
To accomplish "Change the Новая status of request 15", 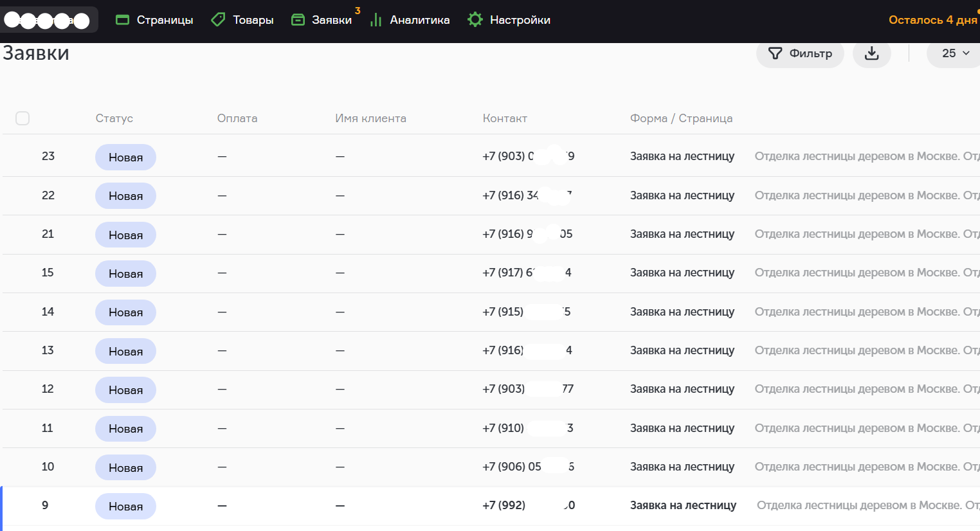I will point(125,274).
